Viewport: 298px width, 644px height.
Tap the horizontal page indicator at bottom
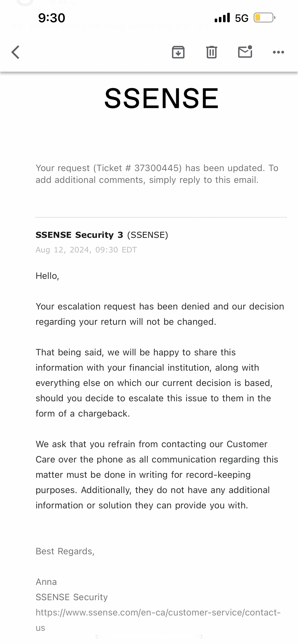pos(149,637)
